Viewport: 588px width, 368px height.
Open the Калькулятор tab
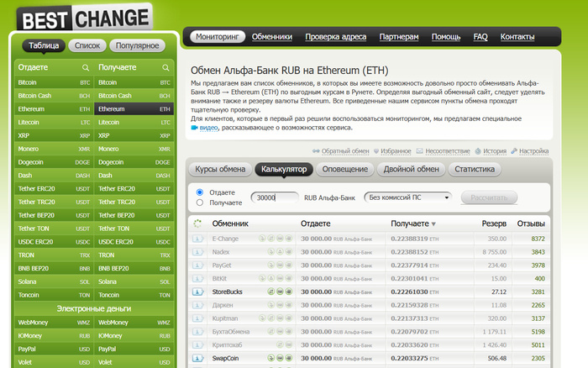(x=284, y=169)
